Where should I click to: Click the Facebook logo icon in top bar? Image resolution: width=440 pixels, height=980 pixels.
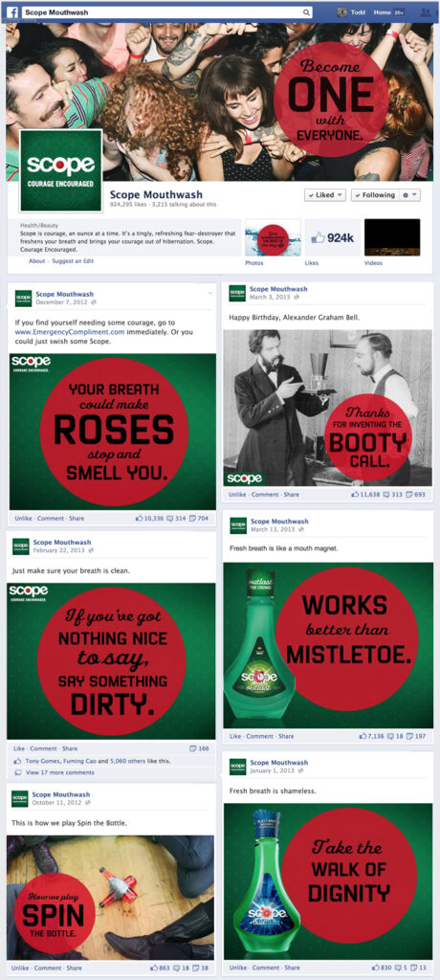click(x=11, y=11)
